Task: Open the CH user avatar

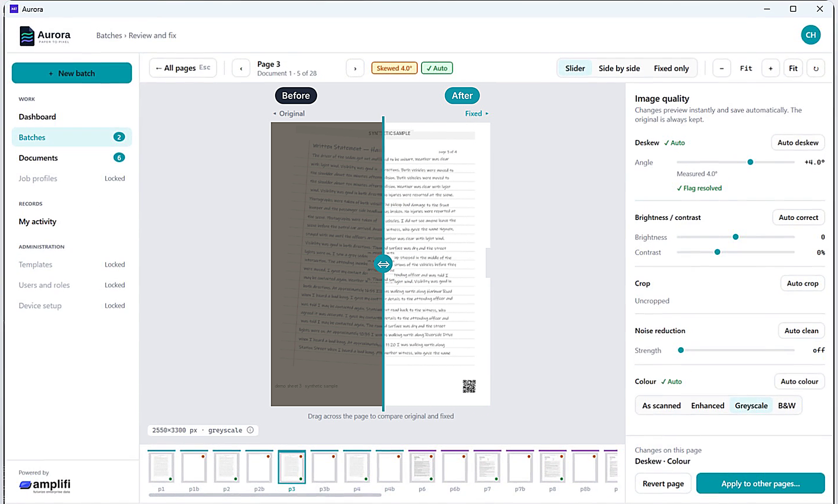Action: click(x=810, y=35)
